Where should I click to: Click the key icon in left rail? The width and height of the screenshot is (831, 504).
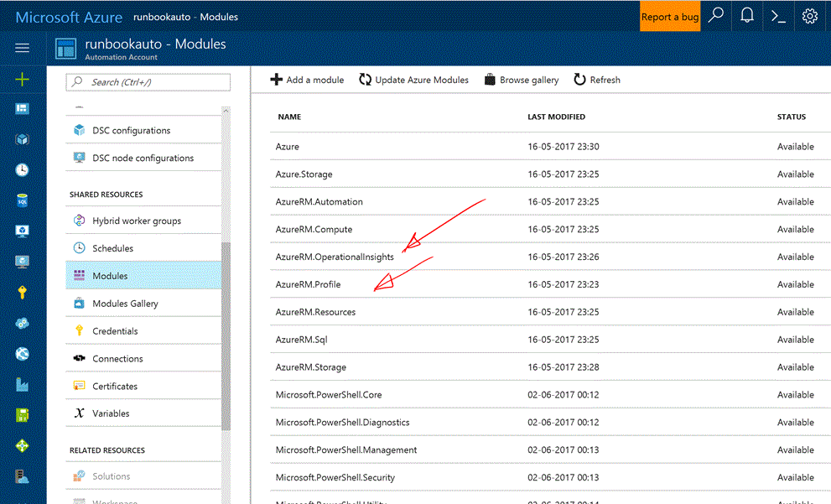tap(23, 292)
